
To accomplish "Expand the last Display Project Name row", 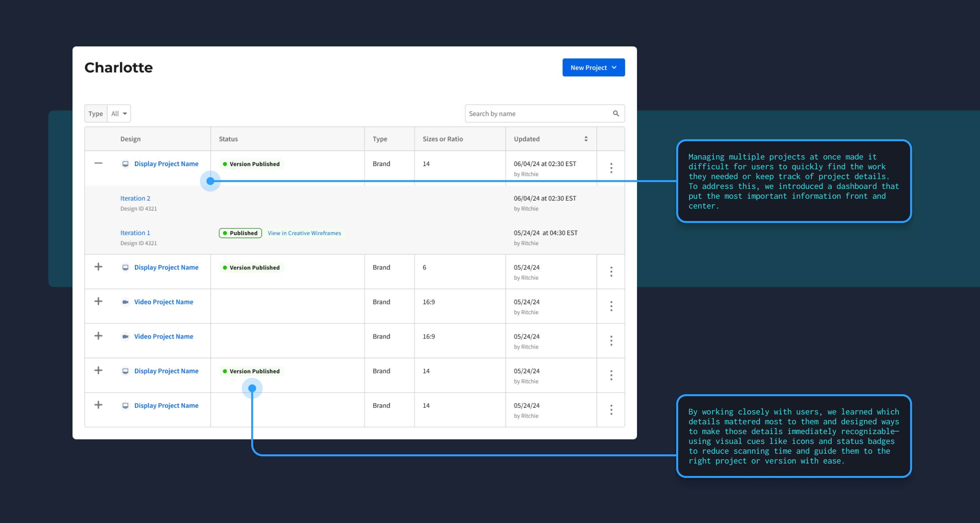I will tap(98, 405).
